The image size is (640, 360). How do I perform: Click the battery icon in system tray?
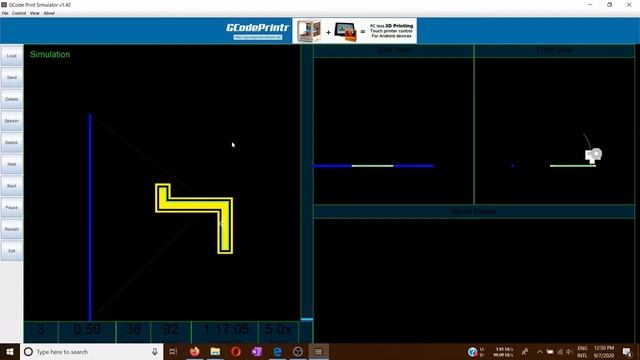pyautogui.click(x=550, y=351)
